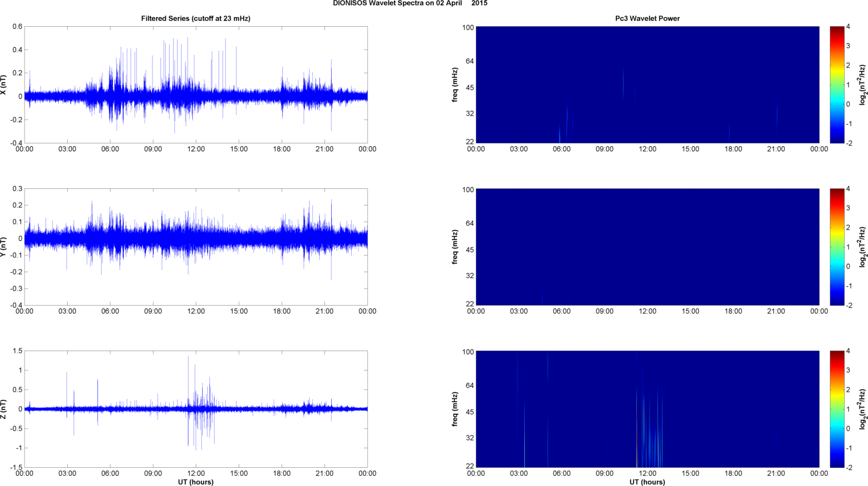The width and height of the screenshot is (868, 486).
Task: Pick the colorbar beside the top wavelet plot
Action: (837, 85)
